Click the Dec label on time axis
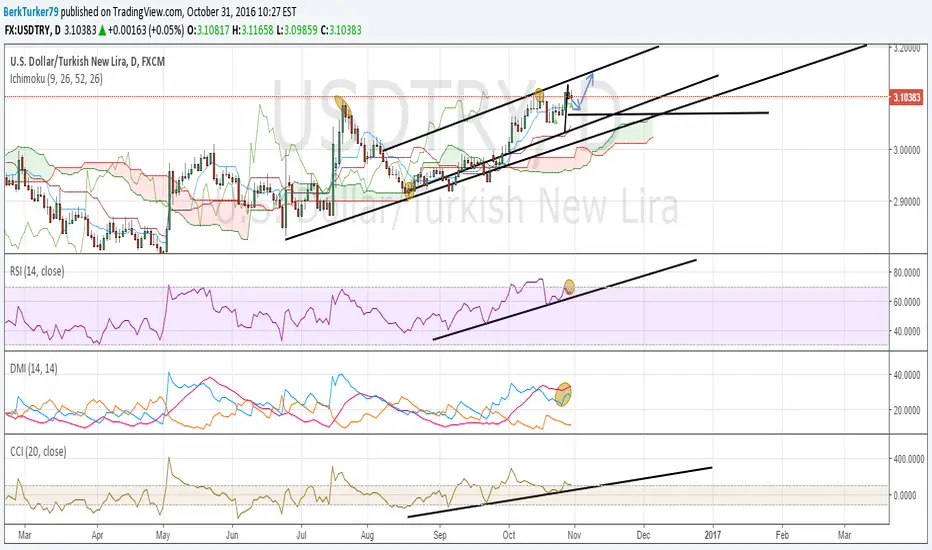The width and height of the screenshot is (932, 550). [x=643, y=535]
